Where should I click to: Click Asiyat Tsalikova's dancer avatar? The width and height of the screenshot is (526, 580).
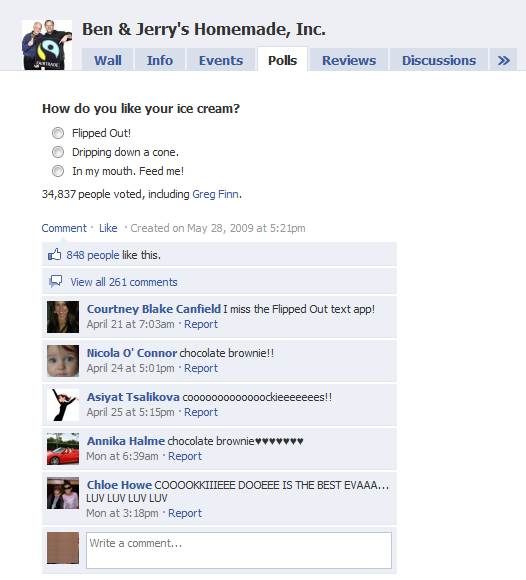[63, 405]
